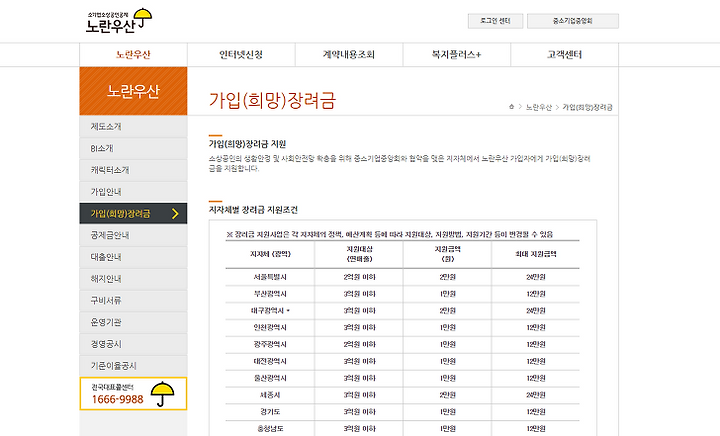Select the highlighted 가입(희망)장려금 sidebar item
720x436 pixels.
133,213
